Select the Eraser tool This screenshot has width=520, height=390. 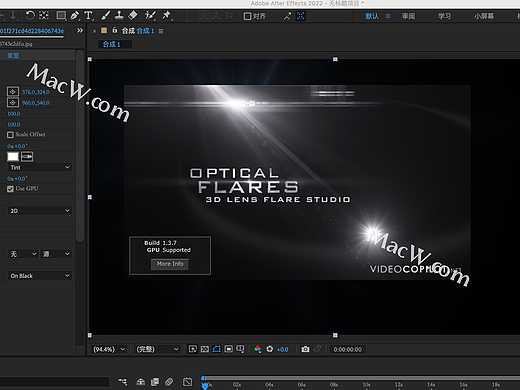133,15
